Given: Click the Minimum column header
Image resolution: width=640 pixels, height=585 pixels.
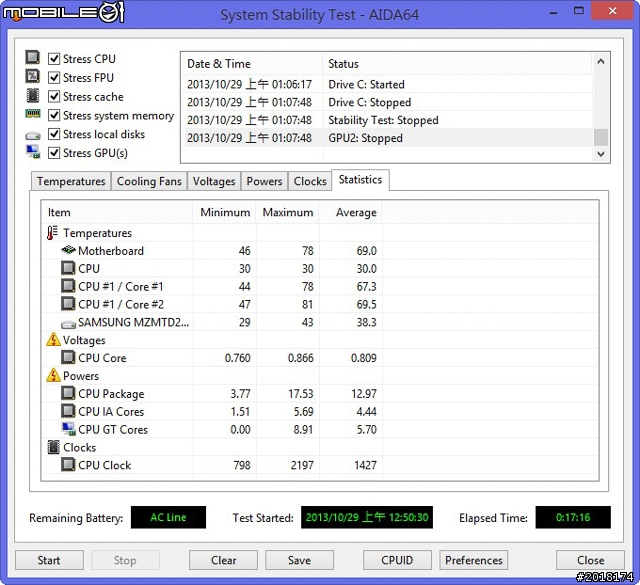Looking at the screenshot, I should 224,212.
